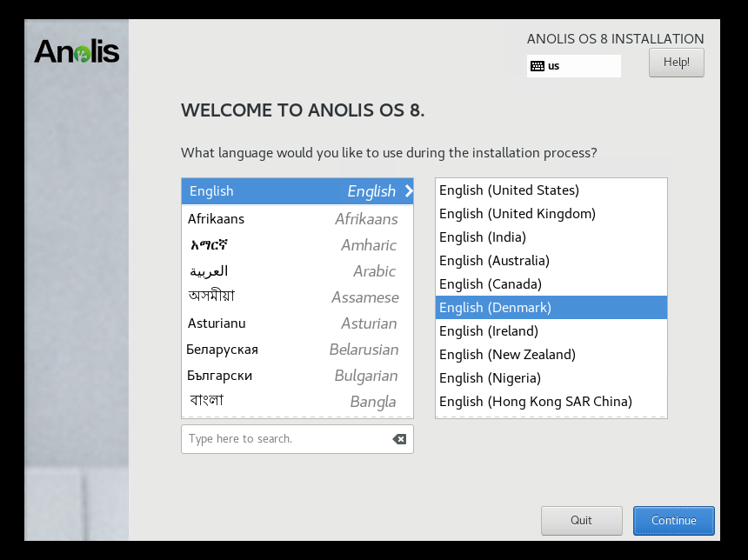Click the keyboard layout icon
748x560 pixels.
(538, 66)
